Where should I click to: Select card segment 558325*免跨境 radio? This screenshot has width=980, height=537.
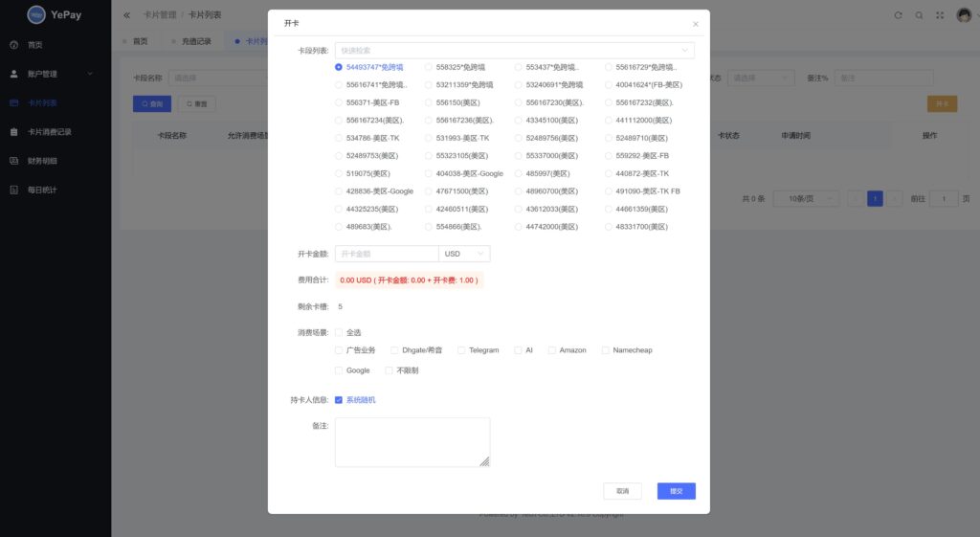coord(429,68)
